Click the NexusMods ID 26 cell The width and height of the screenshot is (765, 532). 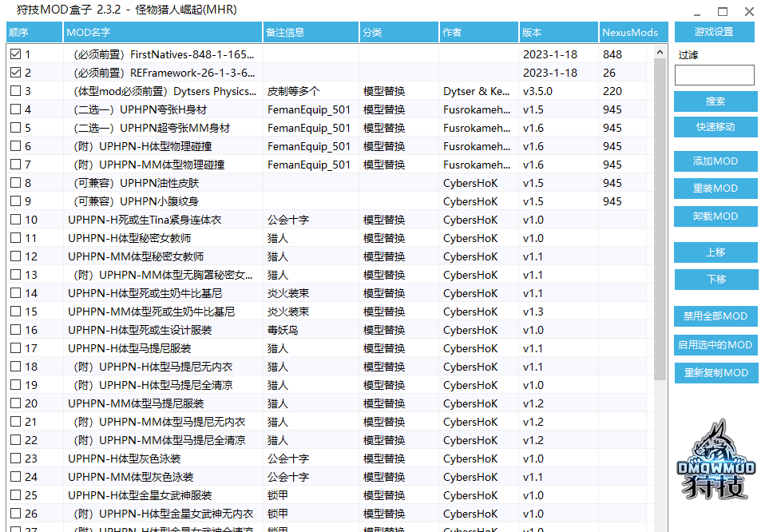[608, 73]
